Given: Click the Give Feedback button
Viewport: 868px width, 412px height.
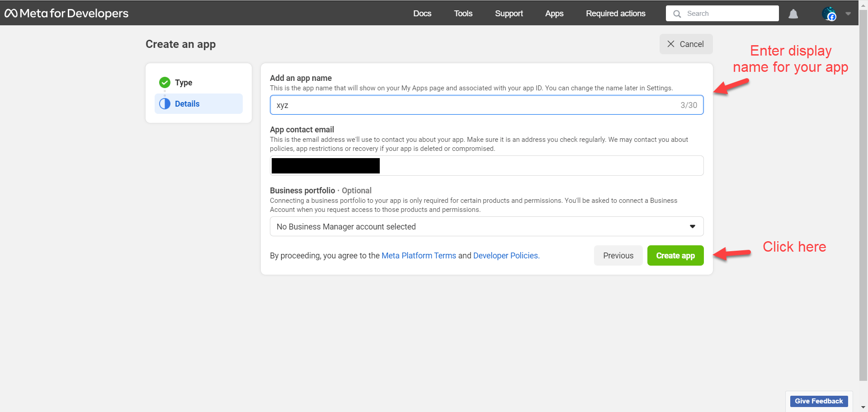Looking at the screenshot, I should tap(819, 401).
